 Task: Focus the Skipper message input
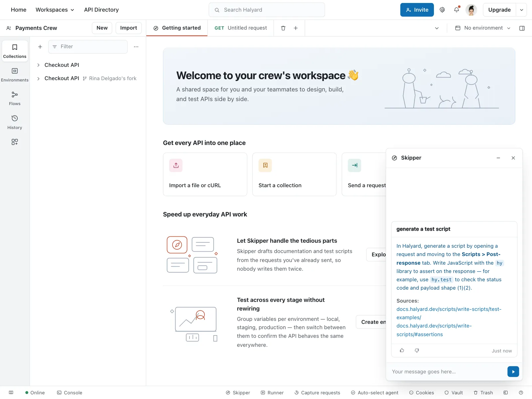point(447,372)
